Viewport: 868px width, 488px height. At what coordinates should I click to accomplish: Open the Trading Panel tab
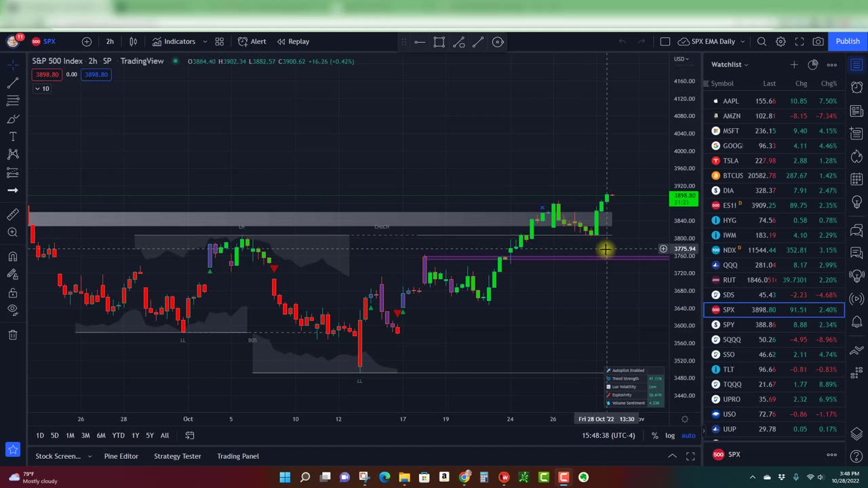237,456
